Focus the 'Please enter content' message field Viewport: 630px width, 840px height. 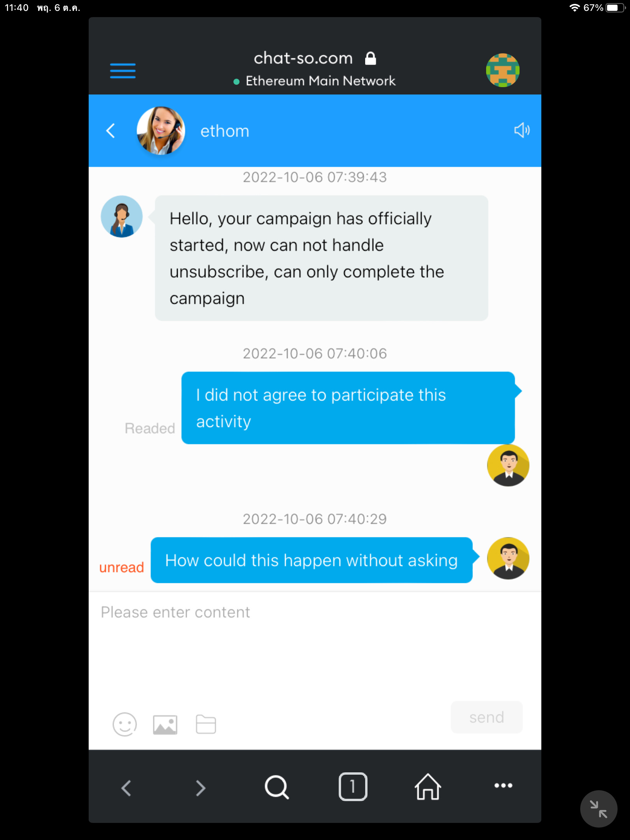(x=315, y=646)
